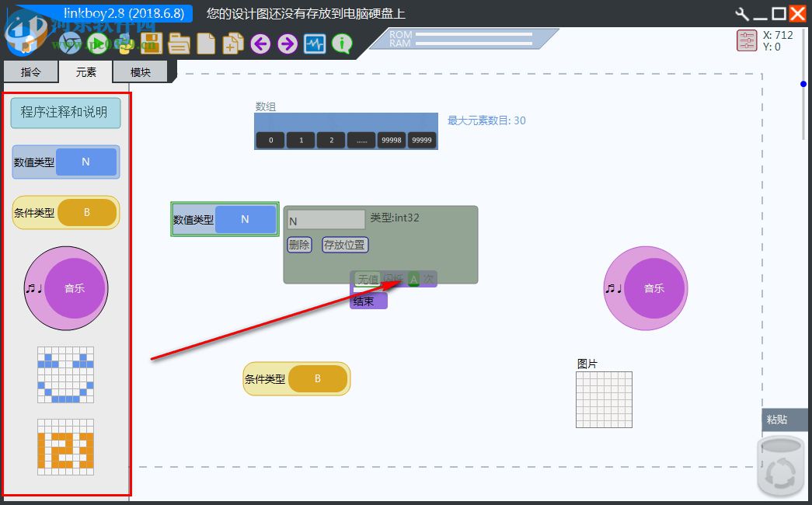Click the oscilloscope/waveform monitor icon

[314, 44]
